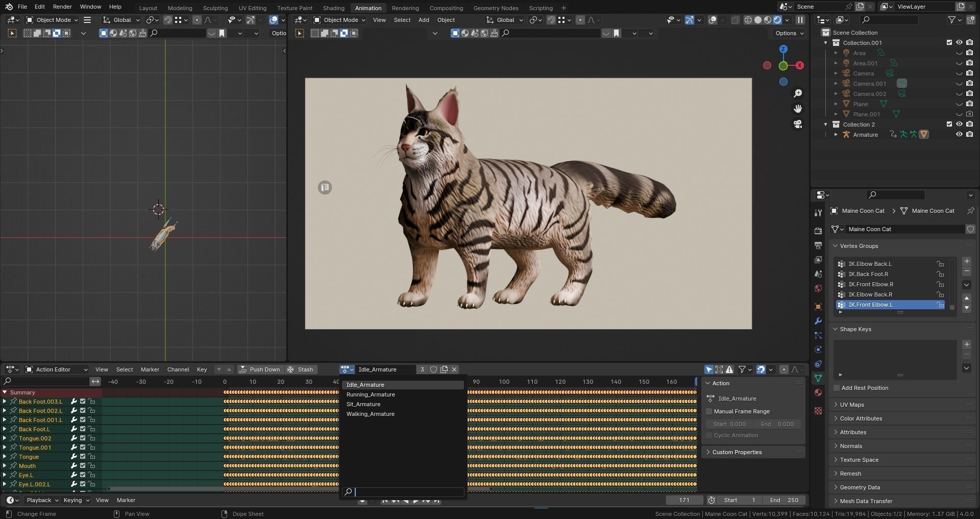Screen dimensions: 980x519
Task: Select Running_Armature from the action list
Action: click(403, 394)
